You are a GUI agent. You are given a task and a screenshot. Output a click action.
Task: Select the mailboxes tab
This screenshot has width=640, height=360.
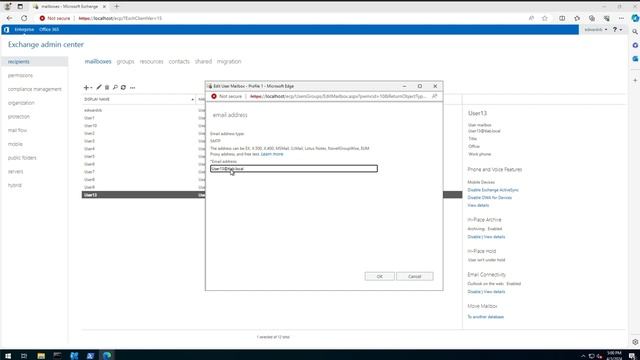tap(98, 62)
